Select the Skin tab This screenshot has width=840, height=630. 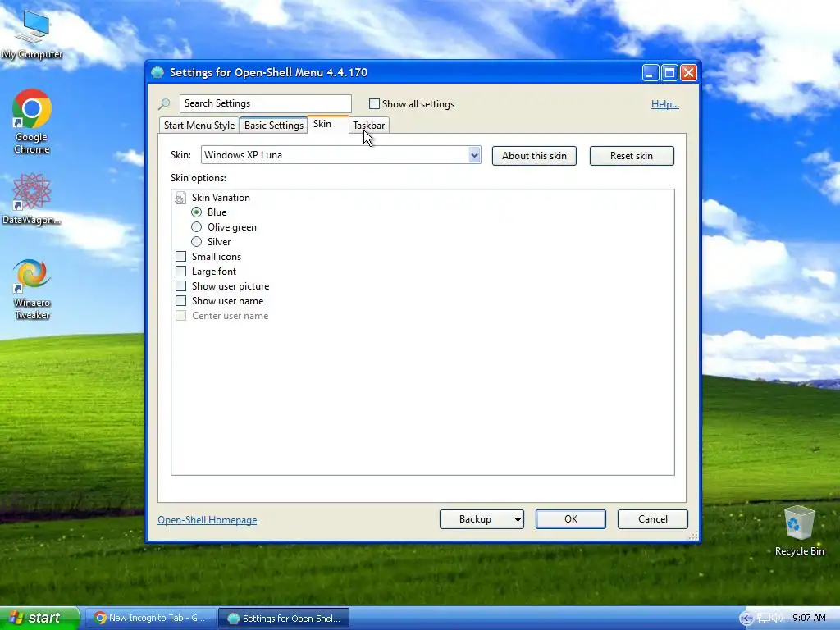coord(328,124)
